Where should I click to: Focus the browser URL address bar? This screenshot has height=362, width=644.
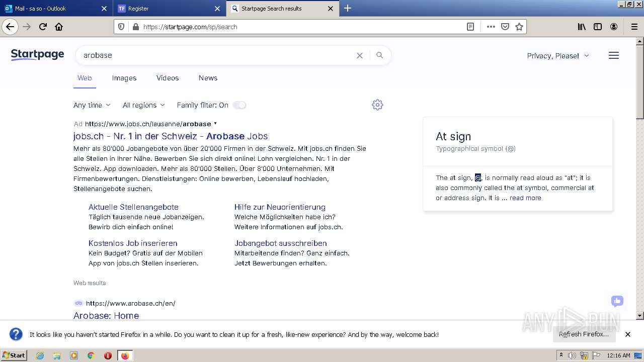(x=302, y=27)
